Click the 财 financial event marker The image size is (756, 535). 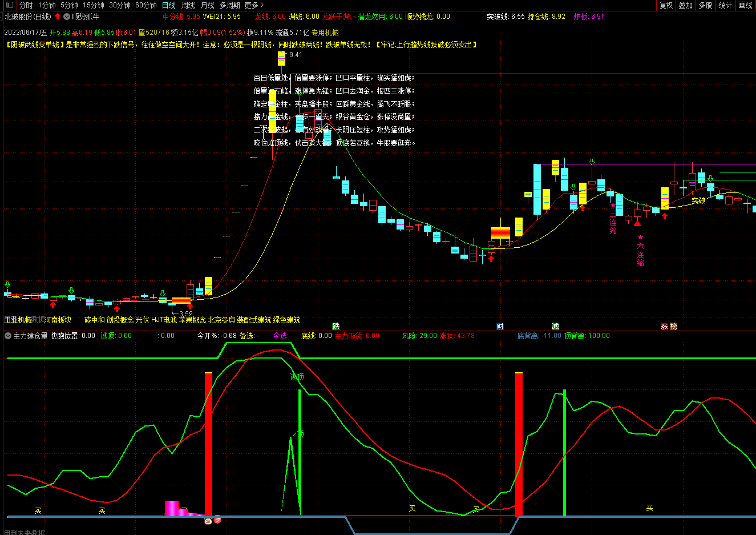tap(500, 327)
